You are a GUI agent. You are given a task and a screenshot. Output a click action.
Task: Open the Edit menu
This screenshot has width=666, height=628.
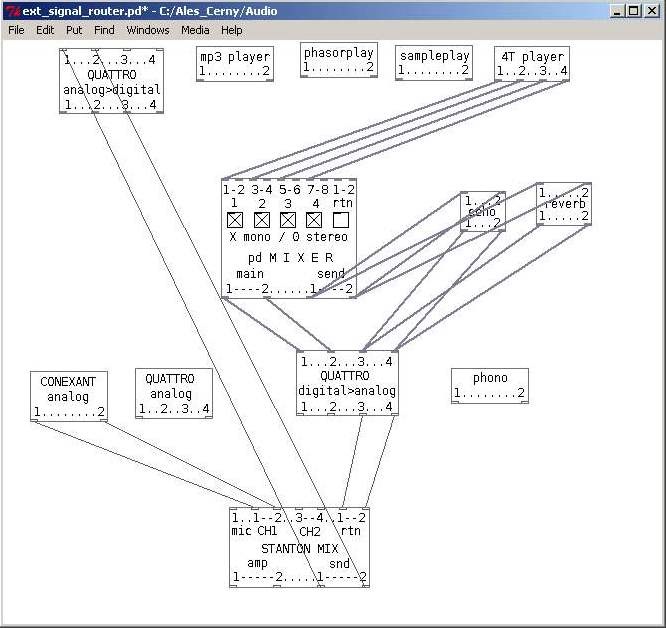coord(45,30)
